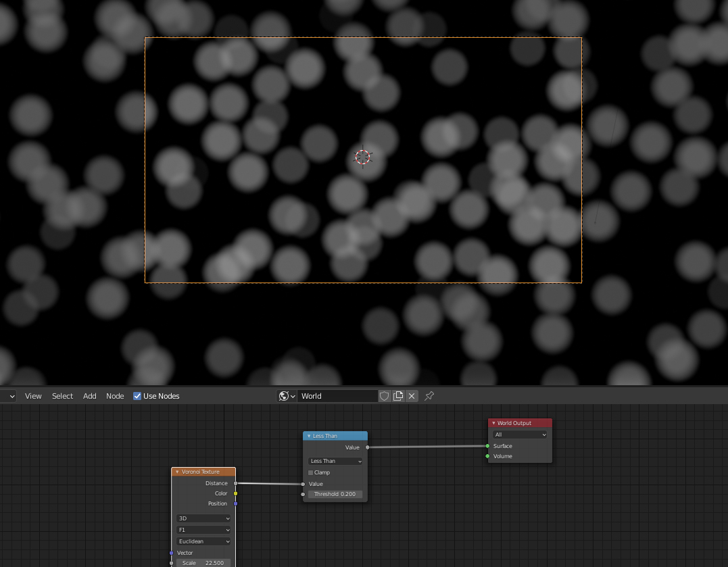Disable the Use Nodes checkbox
This screenshot has width=728, height=567.
coord(137,396)
